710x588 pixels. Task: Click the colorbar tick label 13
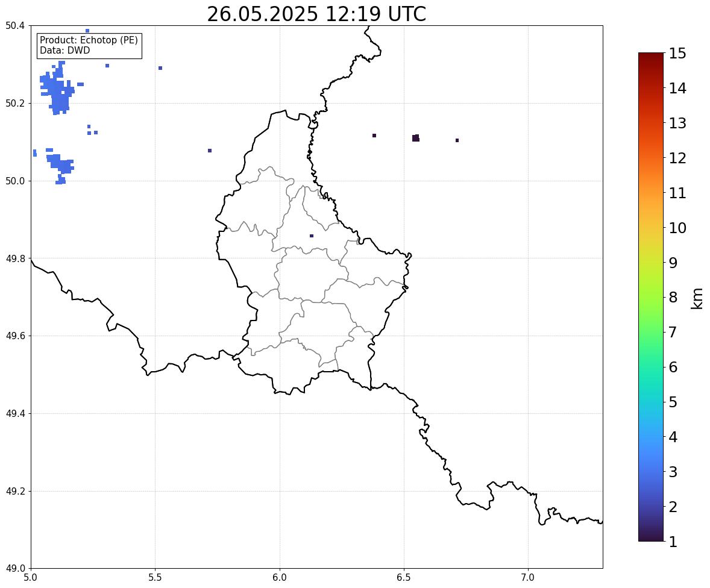677,123
